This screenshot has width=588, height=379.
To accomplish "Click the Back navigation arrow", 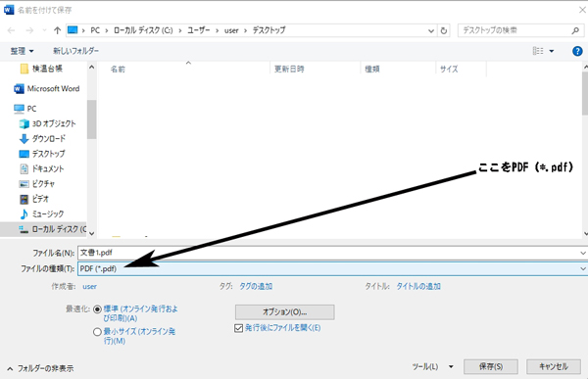I will 11,30.
